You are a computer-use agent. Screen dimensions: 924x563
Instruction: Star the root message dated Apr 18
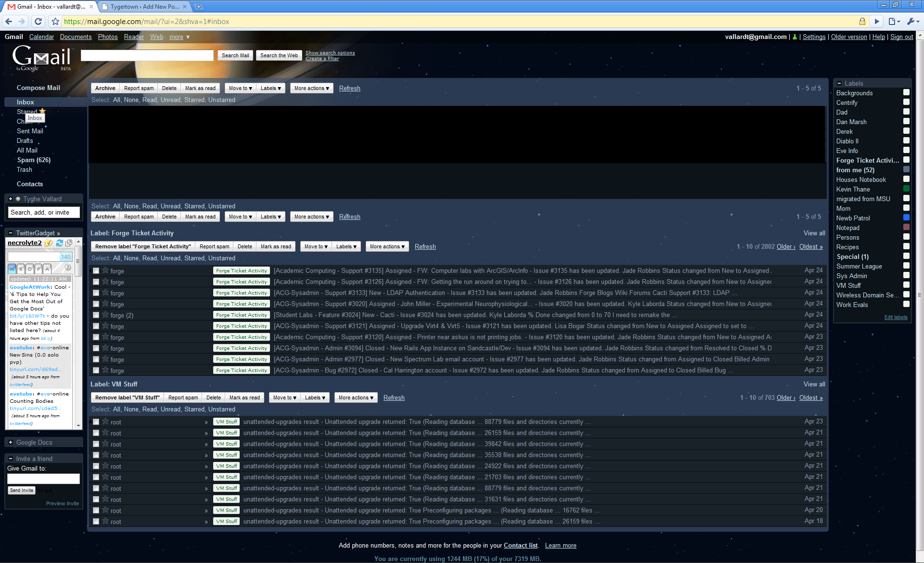105,521
